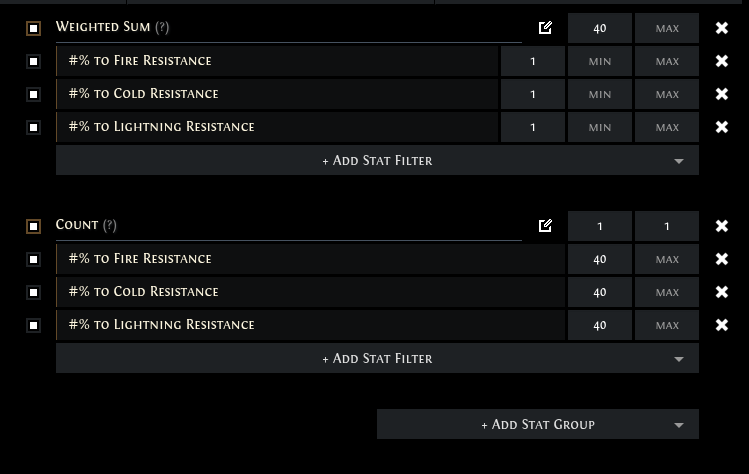Delete Cold Resistance filter in Weighted Sum
Image resolution: width=749 pixels, height=474 pixels.
722,94
